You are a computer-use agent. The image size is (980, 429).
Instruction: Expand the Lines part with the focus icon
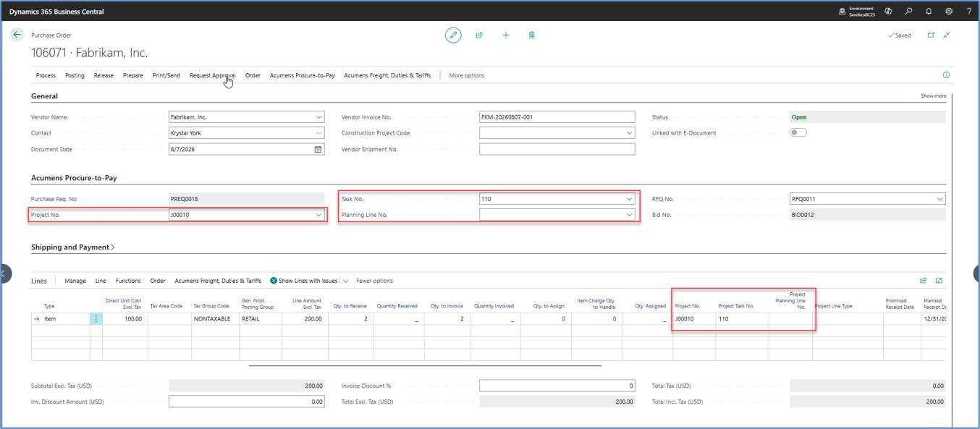(x=939, y=281)
